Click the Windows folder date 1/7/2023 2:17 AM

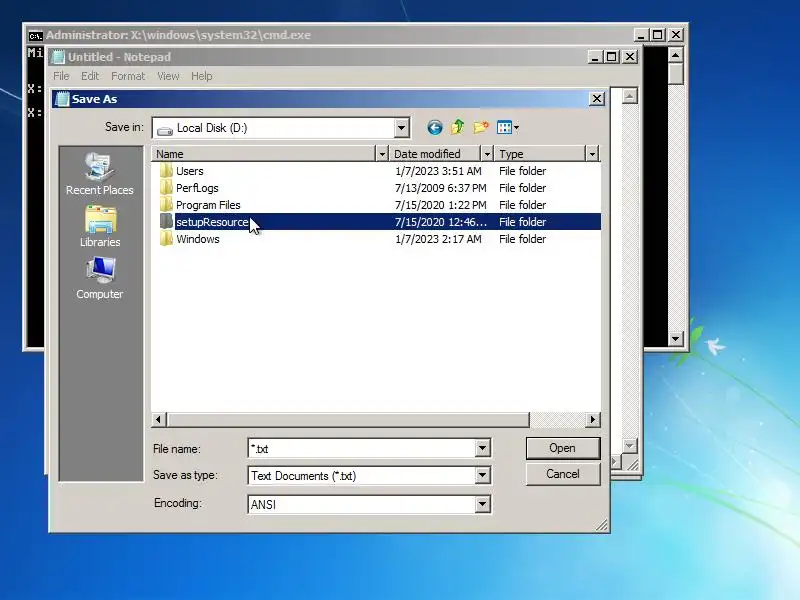(x=438, y=239)
